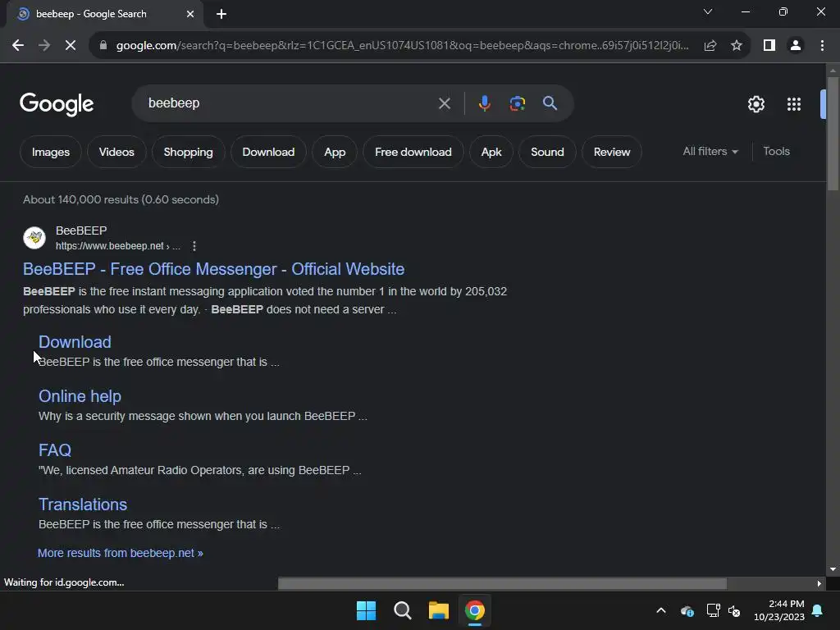Click the beebeep.net URL breadcrumb
This screenshot has width=840, height=630.
tap(118, 246)
